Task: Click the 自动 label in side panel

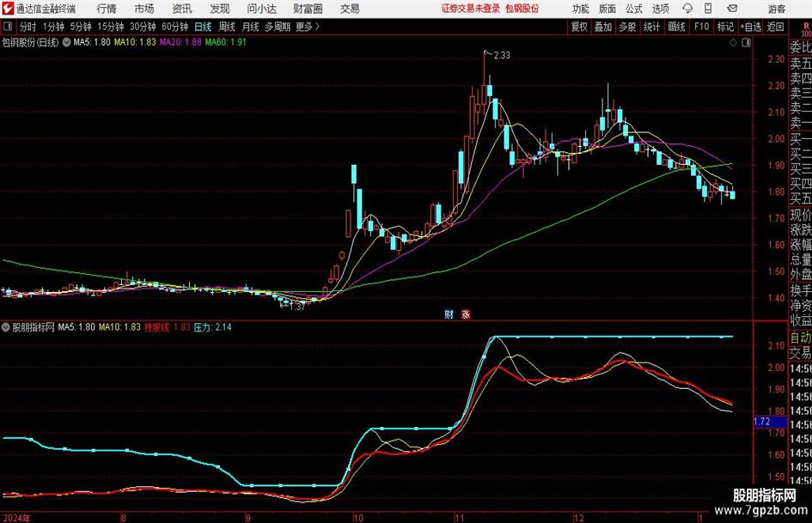Action: (801, 338)
